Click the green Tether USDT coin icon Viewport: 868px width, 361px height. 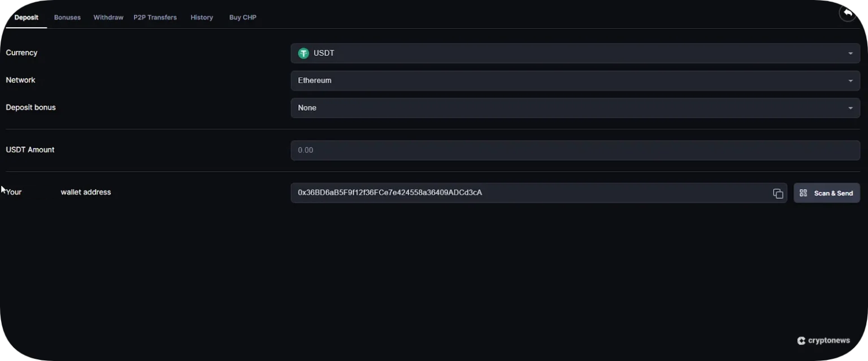click(303, 53)
